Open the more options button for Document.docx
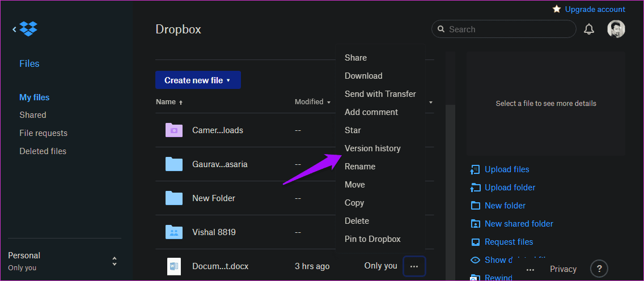The width and height of the screenshot is (644, 281). (414, 266)
